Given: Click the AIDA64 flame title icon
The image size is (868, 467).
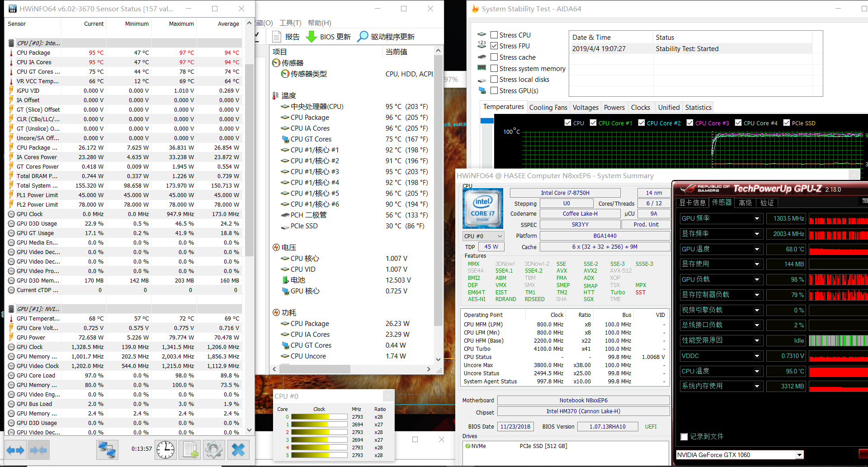Looking at the screenshot, I should coord(475,9).
